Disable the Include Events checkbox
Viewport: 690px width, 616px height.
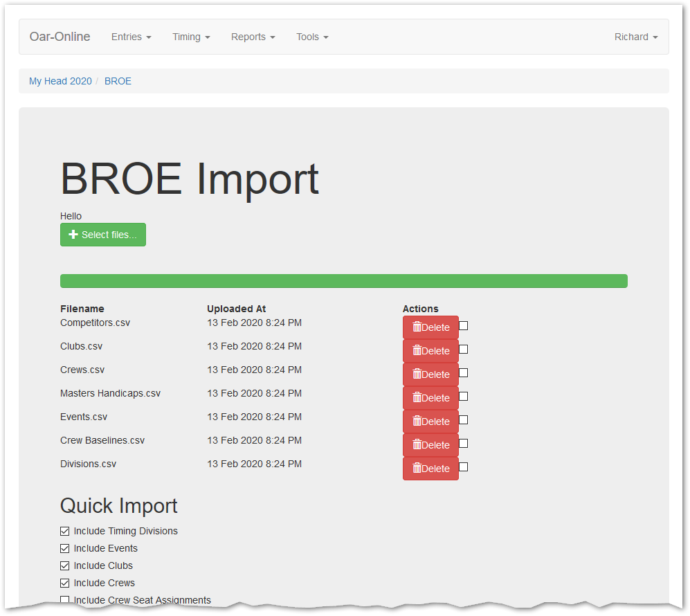(65, 549)
